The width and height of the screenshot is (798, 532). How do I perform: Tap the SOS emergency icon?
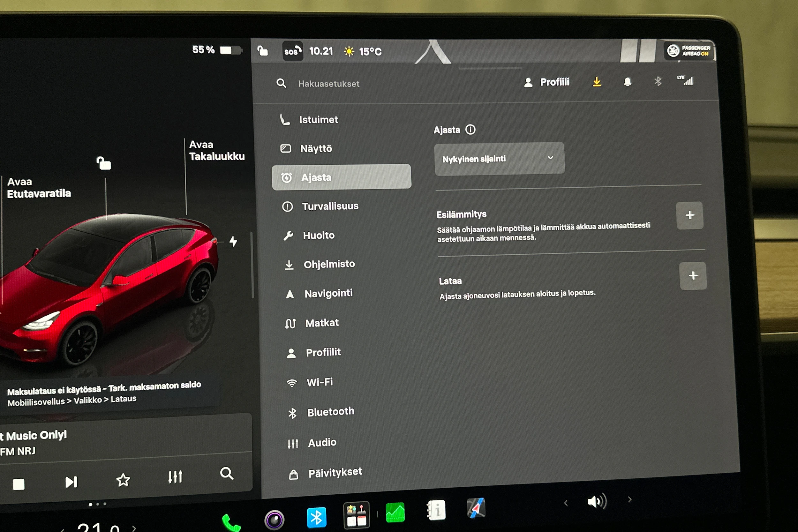pyautogui.click(x=292, y=52)
